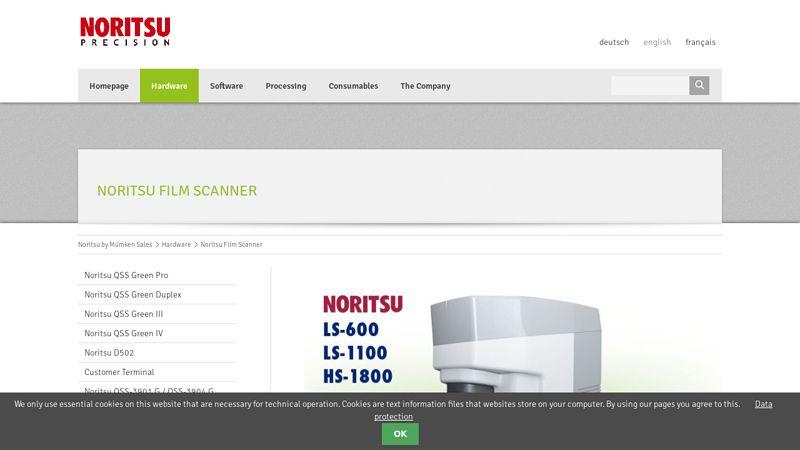Open Customer Terminal sidebar link

(x=157, y=372)
